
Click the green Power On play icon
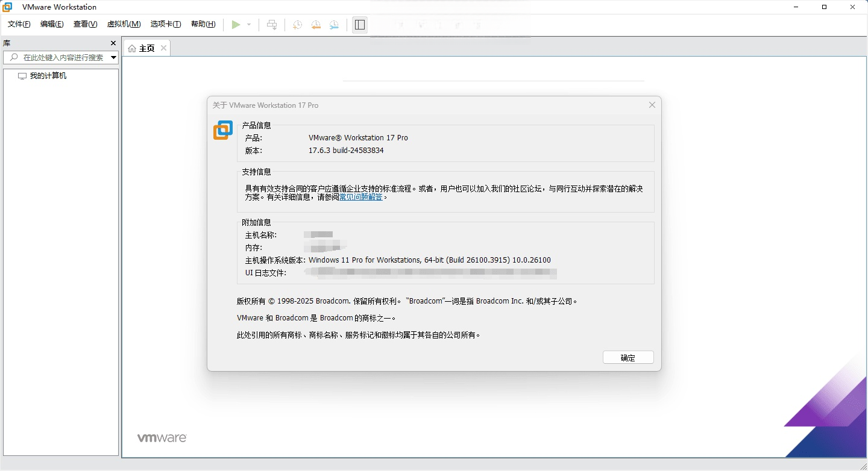[x=236, y=25]
